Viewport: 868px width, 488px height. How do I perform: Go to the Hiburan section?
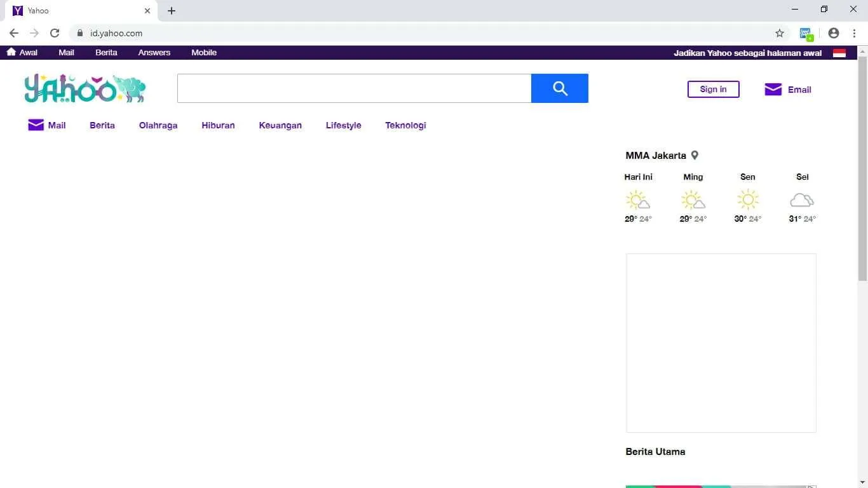[x=218, y=125]
